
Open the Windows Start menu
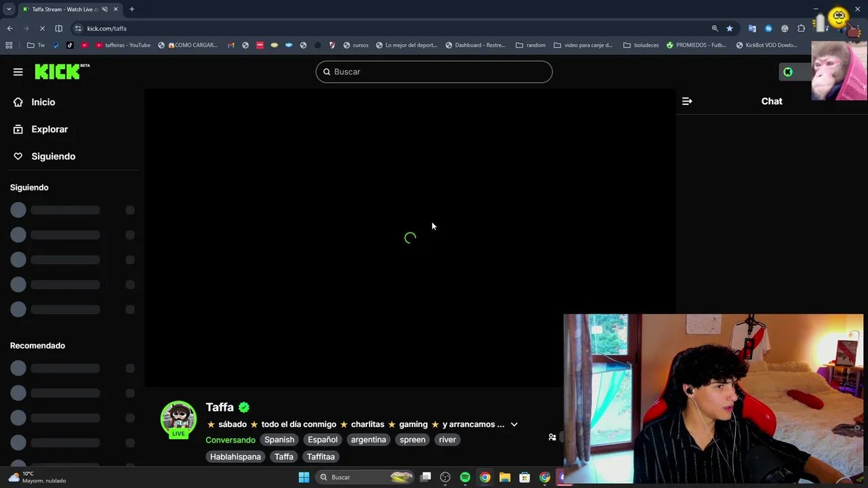click(x=304, y=477)
